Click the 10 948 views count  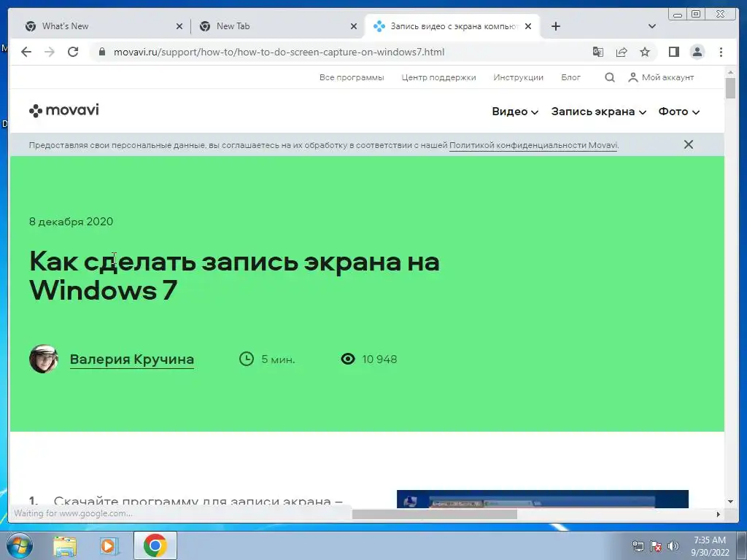(379, 359)
